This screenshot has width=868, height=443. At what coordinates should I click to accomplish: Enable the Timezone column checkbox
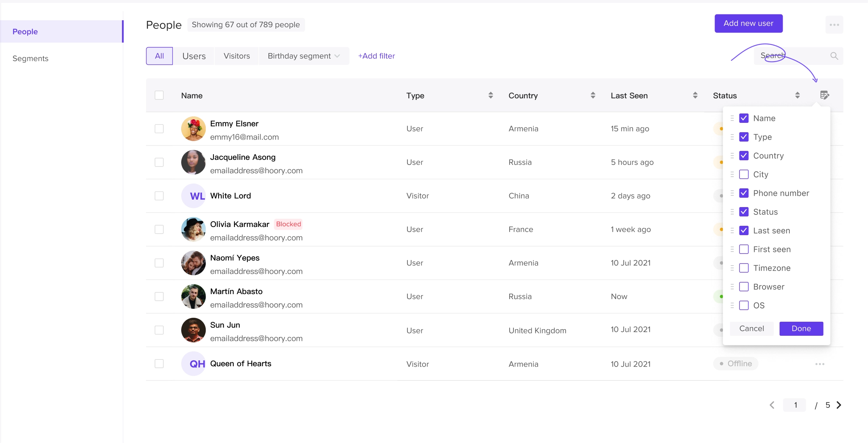(x=744, y=268)
